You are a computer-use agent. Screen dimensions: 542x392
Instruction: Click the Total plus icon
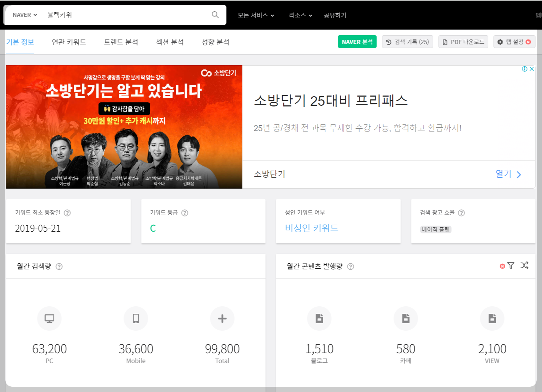tap(222, 319)
